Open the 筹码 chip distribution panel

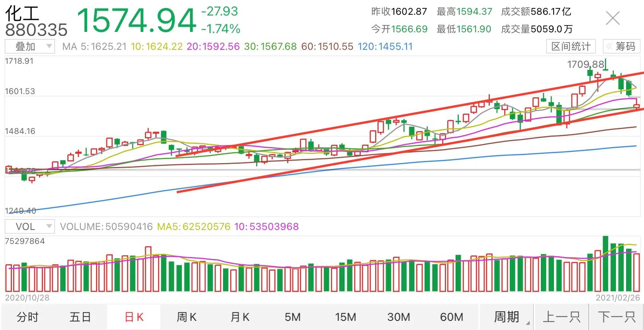pos(621,47)
